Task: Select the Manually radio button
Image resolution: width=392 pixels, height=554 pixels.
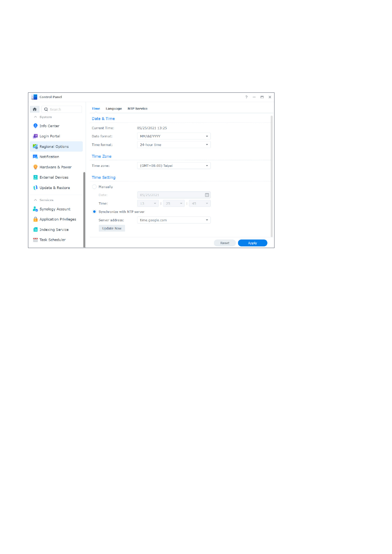Action: (94, 187)
